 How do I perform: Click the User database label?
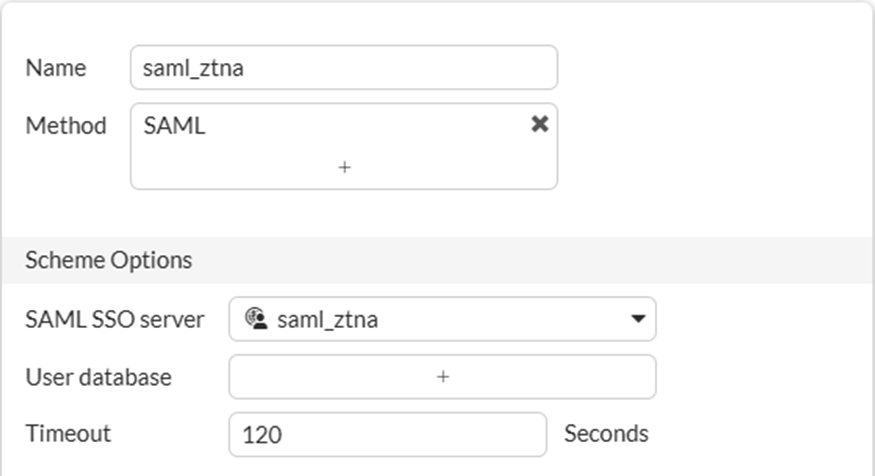98,377
